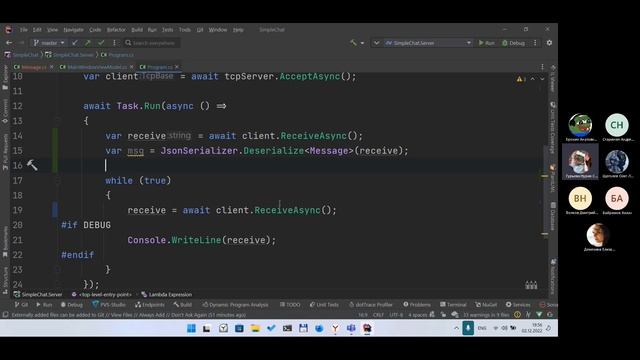The image size is (640, 360).
Task: Open File Explorer from the taskbar
Action: point(255,328)
